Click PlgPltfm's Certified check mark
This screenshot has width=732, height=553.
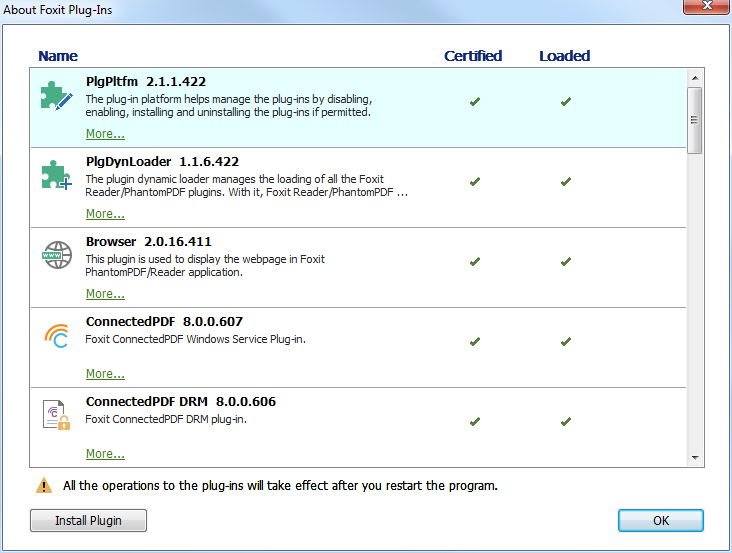pyautogui.click(x=475, y=101)
